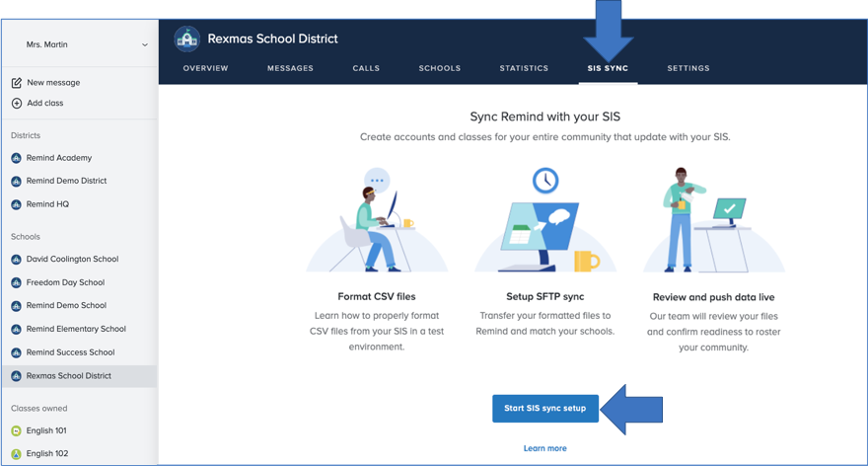Select Remind Success School
The height and width of the screenshot is (466, 868).
tap(70, 352)
